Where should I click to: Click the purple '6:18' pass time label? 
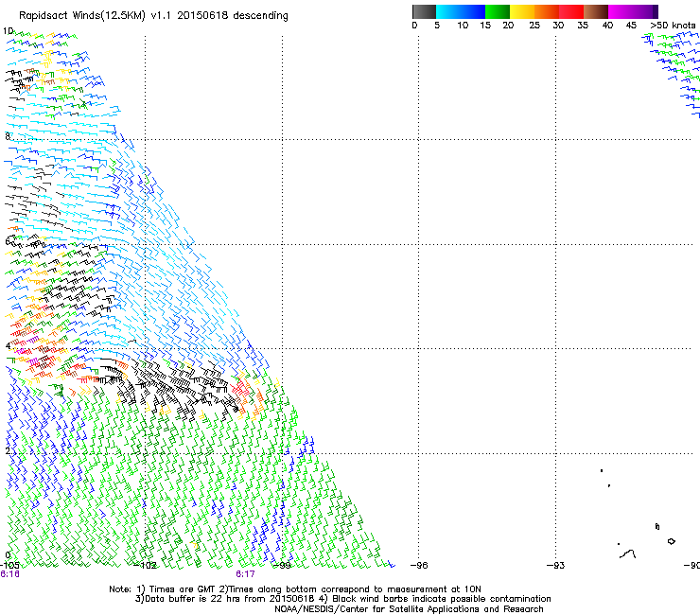point(9,574)
